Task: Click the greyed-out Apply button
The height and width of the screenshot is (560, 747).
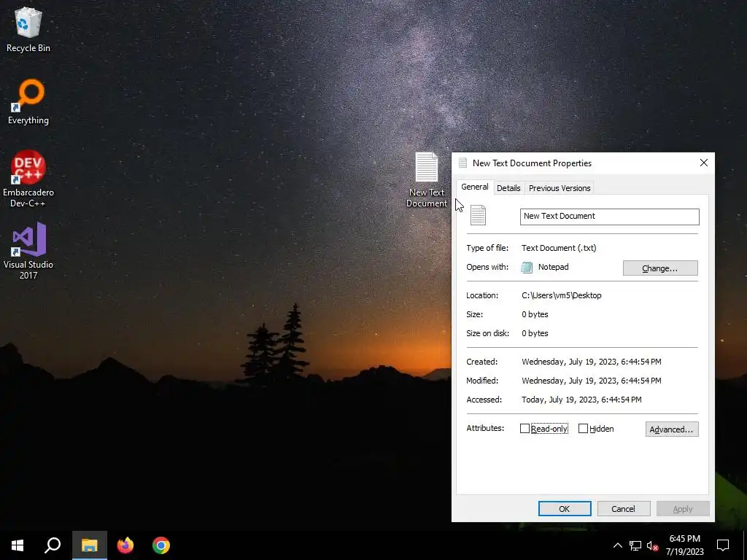Action: (x=683, y=508)
